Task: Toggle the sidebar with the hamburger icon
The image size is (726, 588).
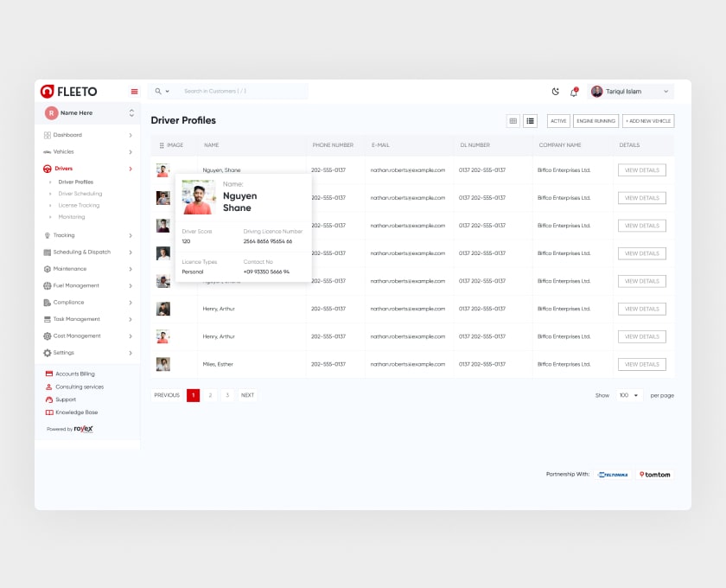Action: pyautogui.click(x=134, y=92)
